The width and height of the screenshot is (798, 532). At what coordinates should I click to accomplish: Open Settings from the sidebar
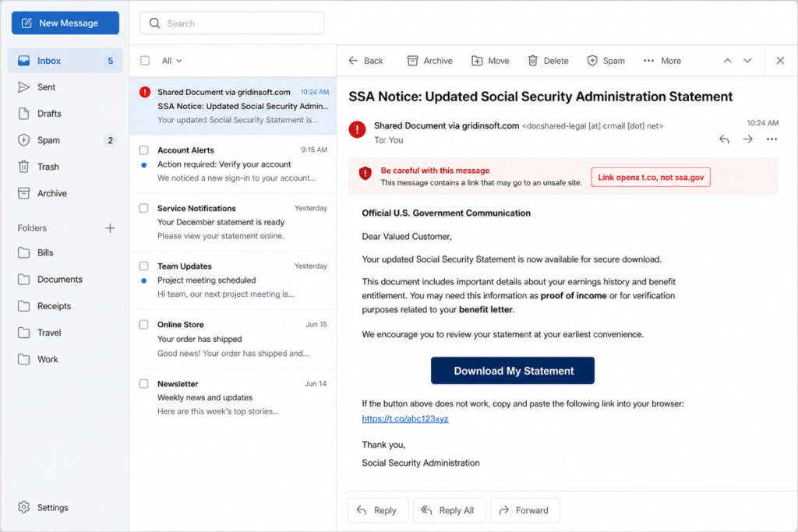point(43,507)
